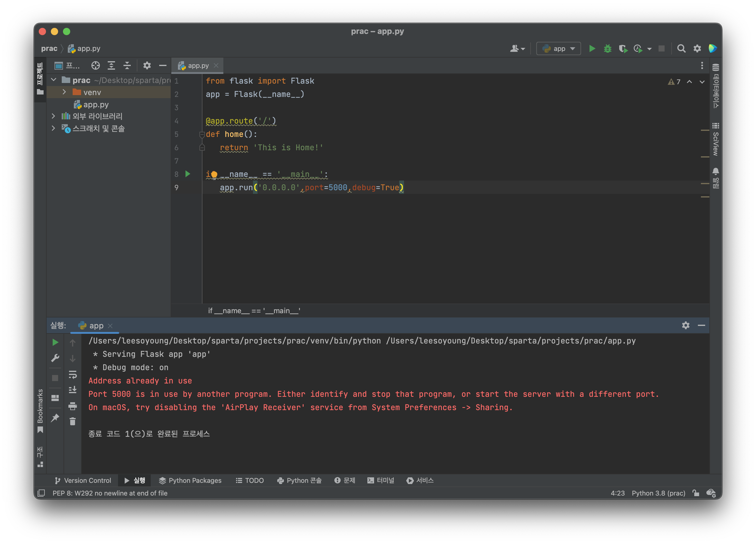Close the app run tab

(x=110, y=326)
